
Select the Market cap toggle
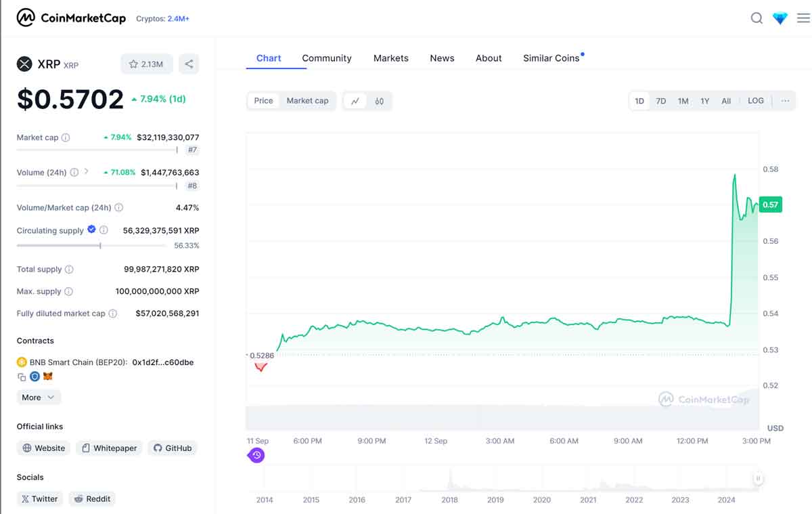click(307, 101)
